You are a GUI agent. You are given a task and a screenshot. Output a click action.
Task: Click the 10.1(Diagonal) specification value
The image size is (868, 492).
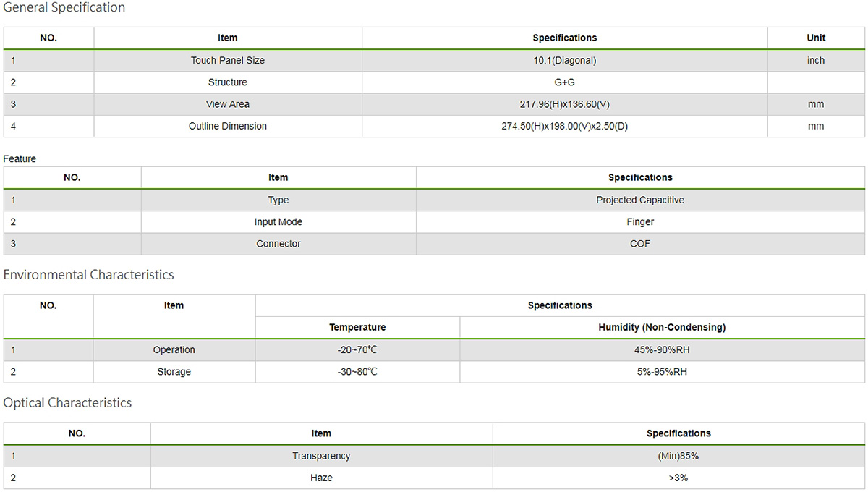click(x=564, y=61)
